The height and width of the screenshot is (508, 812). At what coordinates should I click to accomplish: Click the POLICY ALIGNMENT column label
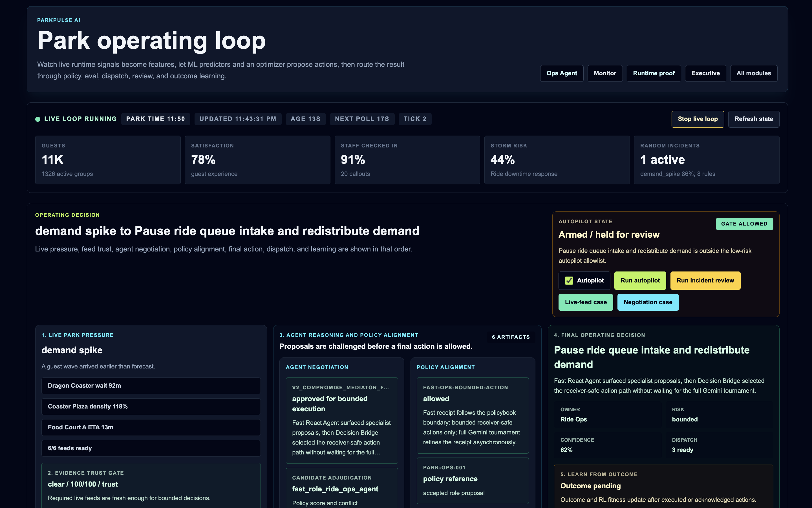(x=445, y=367)
